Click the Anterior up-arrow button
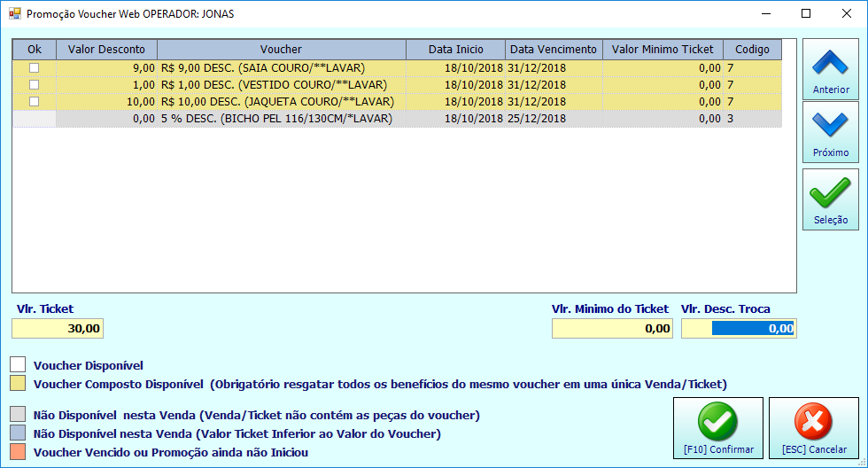The height and width of the screenshot is (468, 868). [831, 69]
